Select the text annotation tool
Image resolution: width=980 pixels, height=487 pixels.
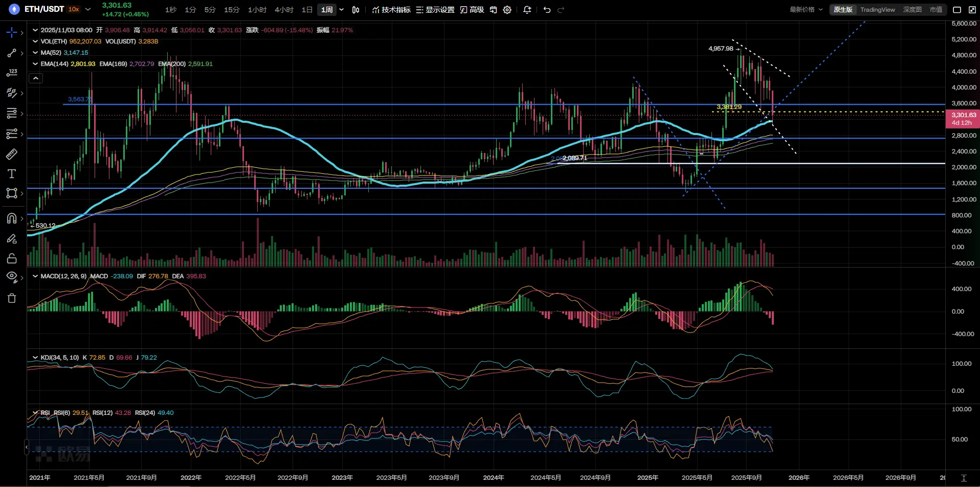coord(11,174)
